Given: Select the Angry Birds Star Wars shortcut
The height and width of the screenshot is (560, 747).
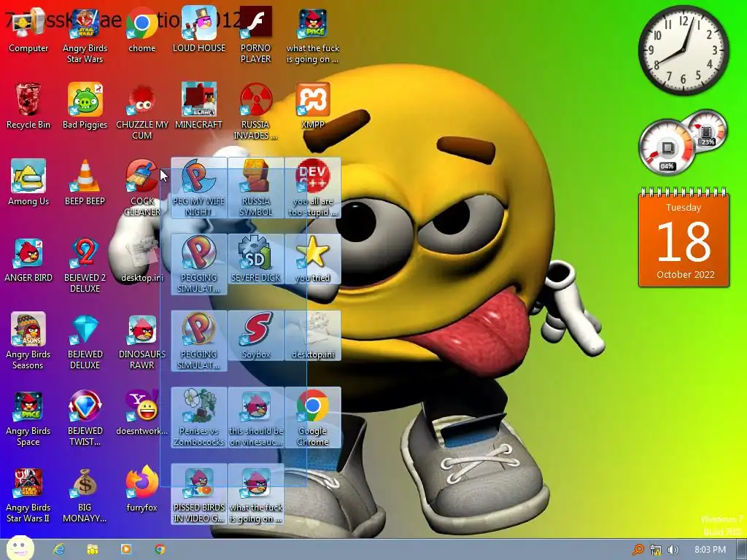Looking at the screenshot, I should pyautogui.click(x=85, y=36).
